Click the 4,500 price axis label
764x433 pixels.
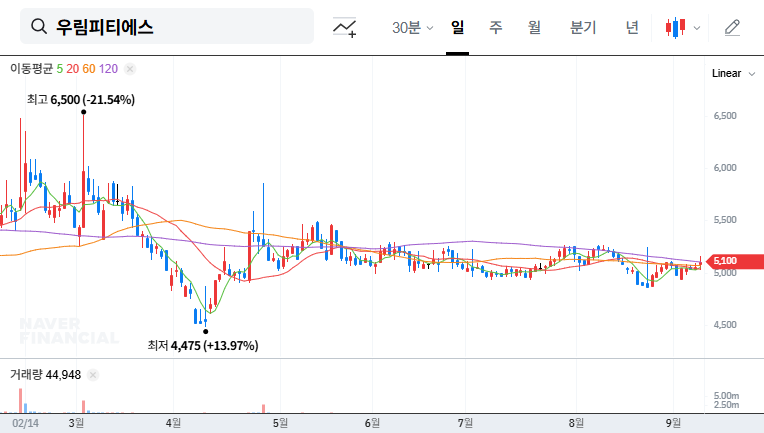[x=725, y=325]
